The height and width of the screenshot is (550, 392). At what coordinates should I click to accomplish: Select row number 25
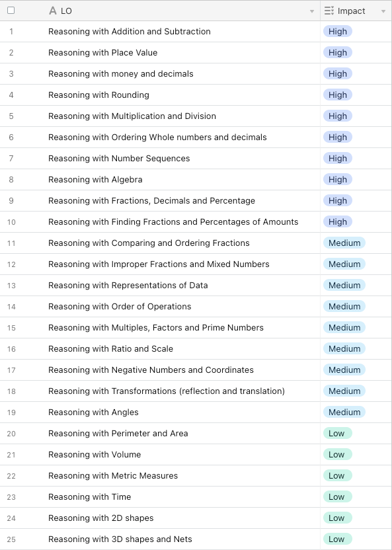[11, 539]
